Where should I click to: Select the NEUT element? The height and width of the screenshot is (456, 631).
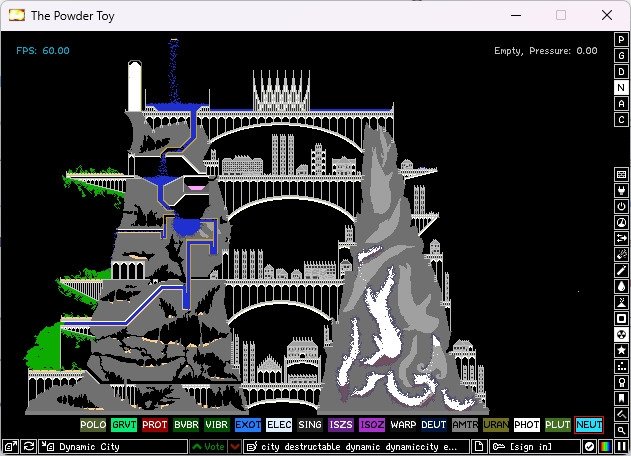[x=589, y=425]
